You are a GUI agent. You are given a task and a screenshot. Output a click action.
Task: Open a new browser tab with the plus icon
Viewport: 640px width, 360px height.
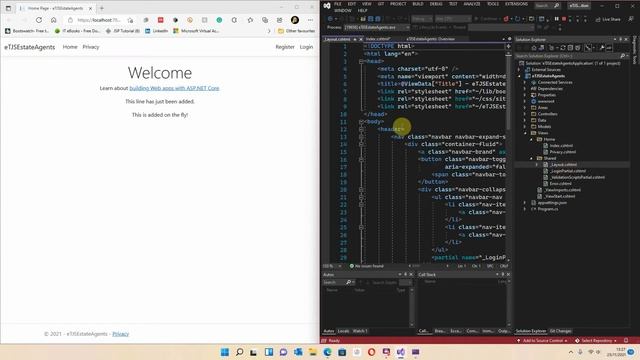pyautogui.click(x=102, y=8)
